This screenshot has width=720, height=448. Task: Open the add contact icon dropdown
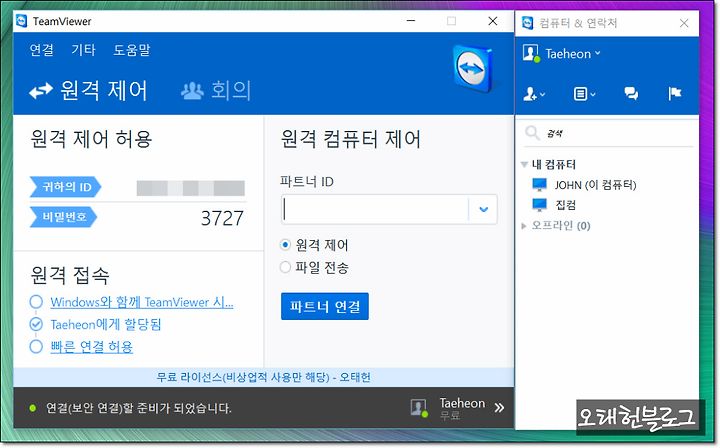click(534, 94)
